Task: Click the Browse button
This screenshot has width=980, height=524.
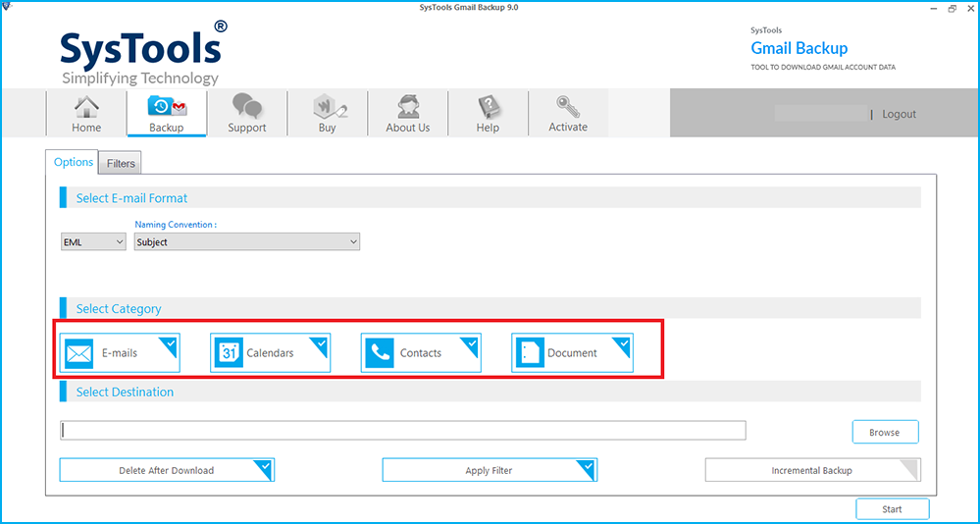Action: [x=885, y=432]
